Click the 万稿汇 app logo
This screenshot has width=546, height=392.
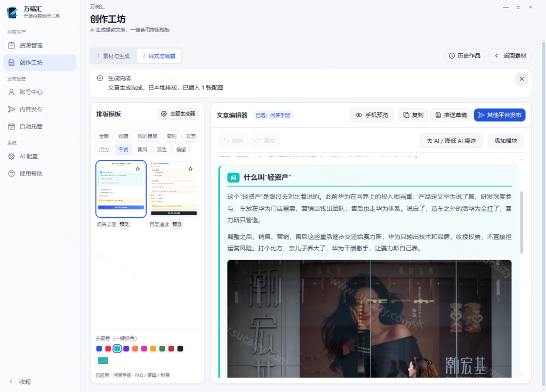coord(13,12)
